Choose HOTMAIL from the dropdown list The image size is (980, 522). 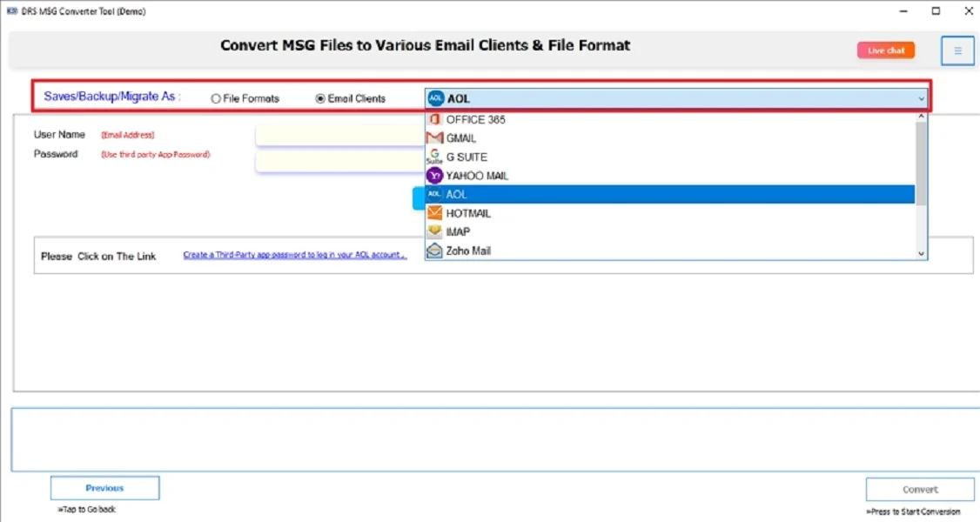tap(468, 213)
